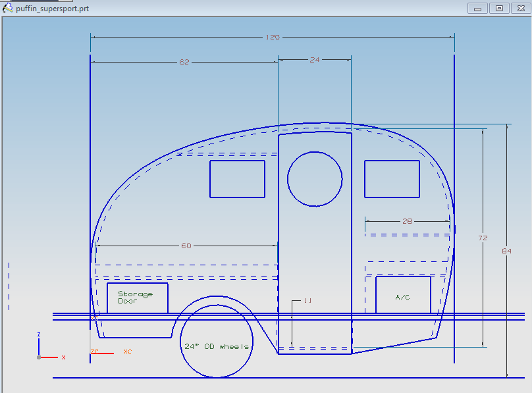Select the puffin_supersport.prt title text
532x393 pixels.
52,9
